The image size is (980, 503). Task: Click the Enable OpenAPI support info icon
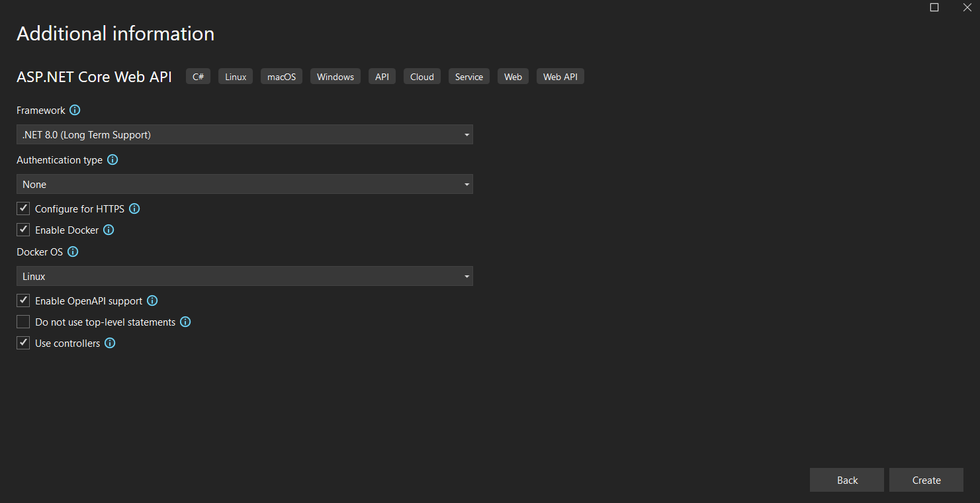click(152, 300)
